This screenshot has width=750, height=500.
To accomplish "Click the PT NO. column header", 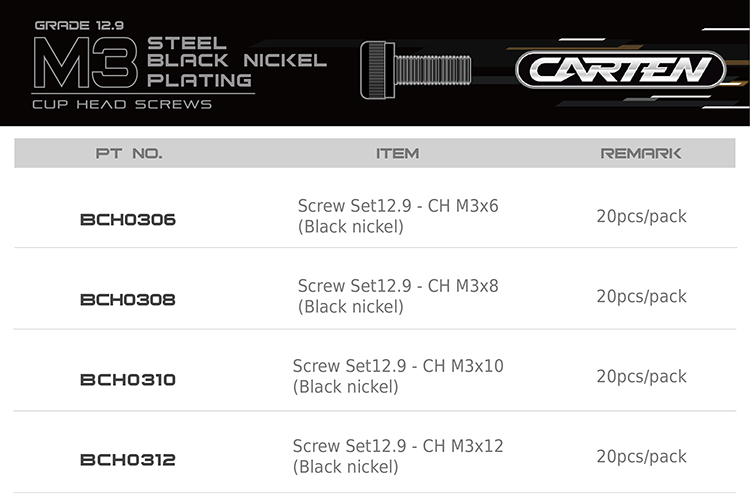I will [129, 153].
